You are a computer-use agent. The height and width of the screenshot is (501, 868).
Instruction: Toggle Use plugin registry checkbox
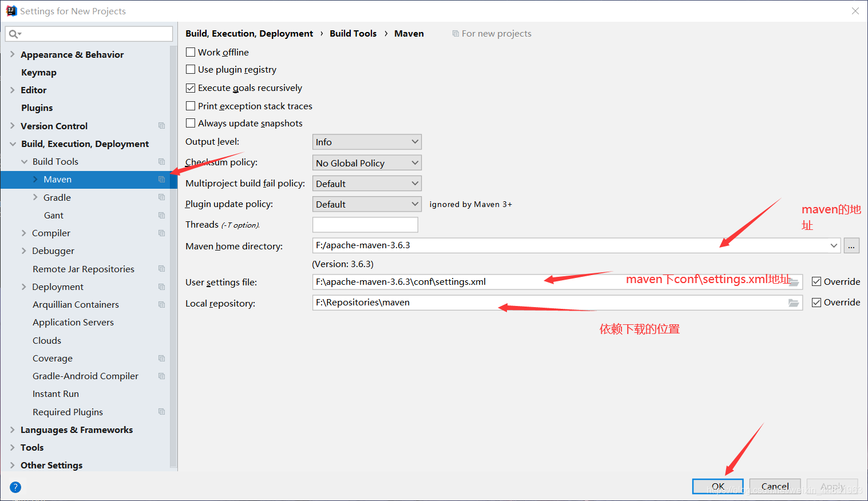click(x=191, y=69)
